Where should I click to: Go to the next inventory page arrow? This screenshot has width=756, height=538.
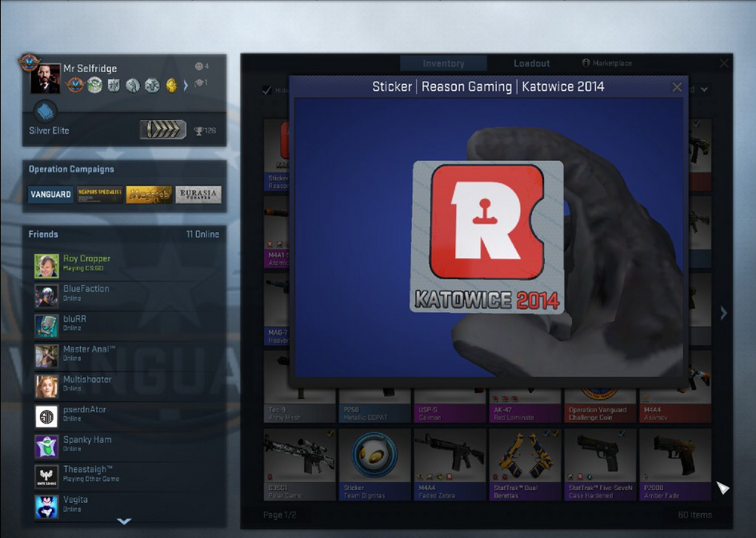(x=723, y=313)
